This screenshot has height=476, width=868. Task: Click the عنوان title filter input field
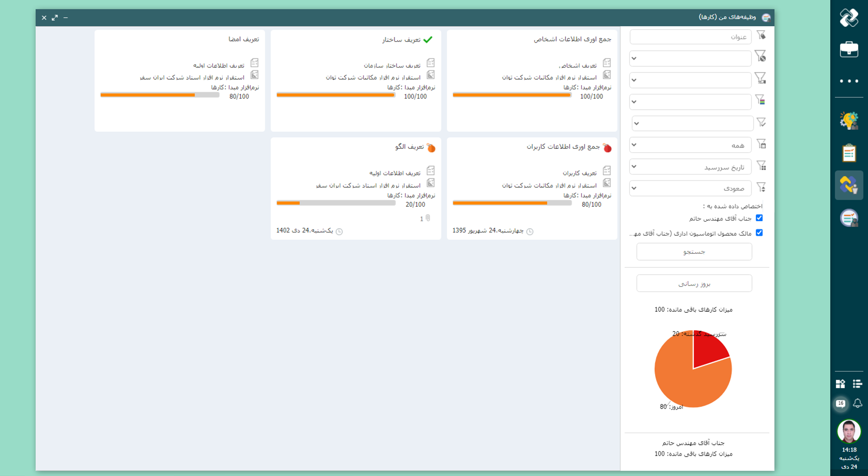(x=690, y=37)
